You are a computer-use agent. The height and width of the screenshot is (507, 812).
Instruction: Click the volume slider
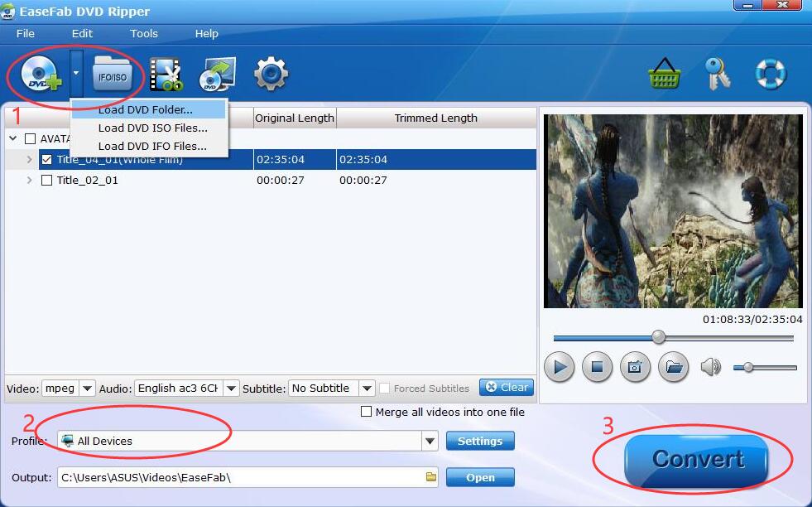(x=765, y=368)
